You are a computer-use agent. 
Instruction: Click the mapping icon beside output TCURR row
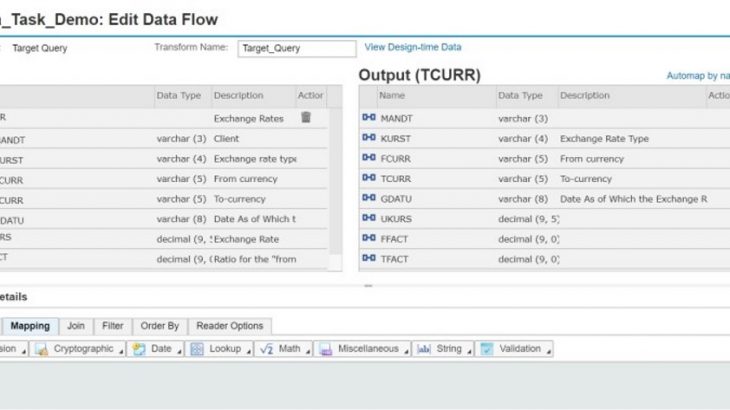[x=369, y=178]
